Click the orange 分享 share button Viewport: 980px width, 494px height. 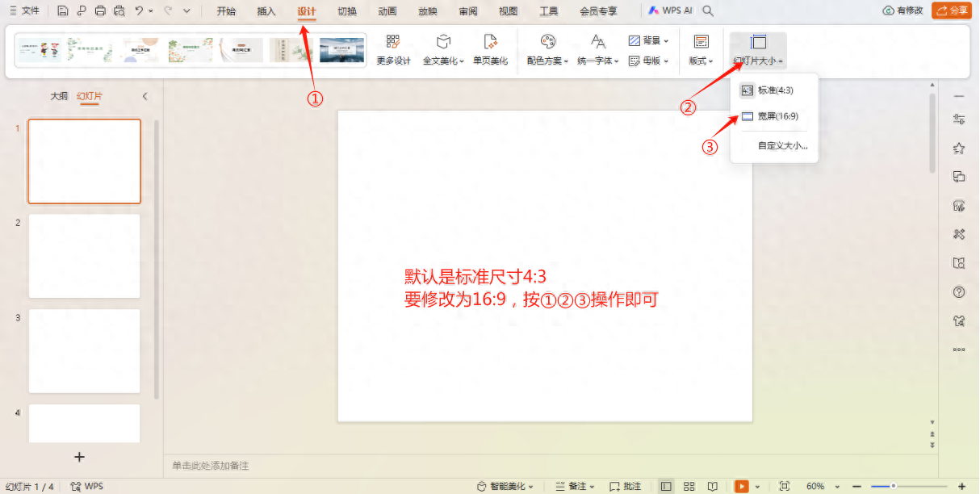coord(951,10)
